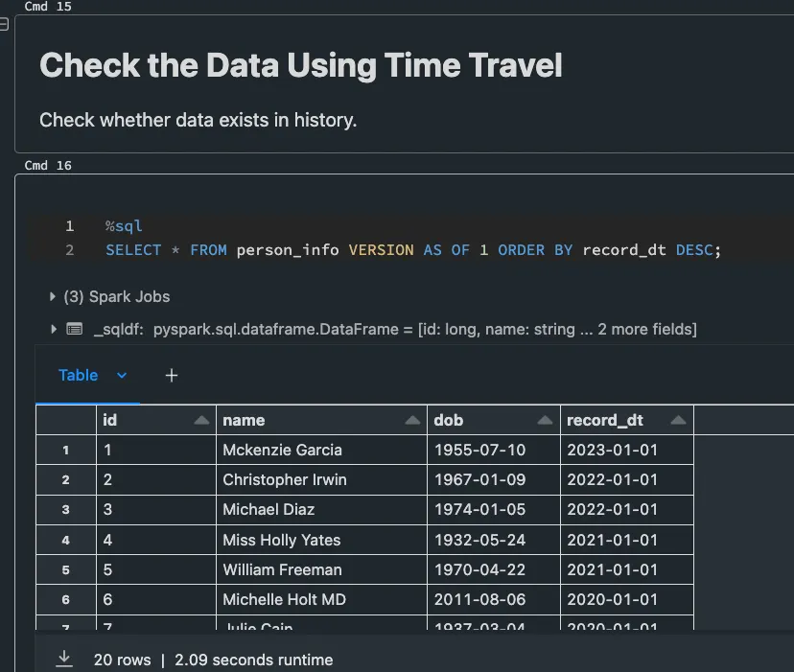
Task: Toggle sorting on the name column
Action: (411, 419)
